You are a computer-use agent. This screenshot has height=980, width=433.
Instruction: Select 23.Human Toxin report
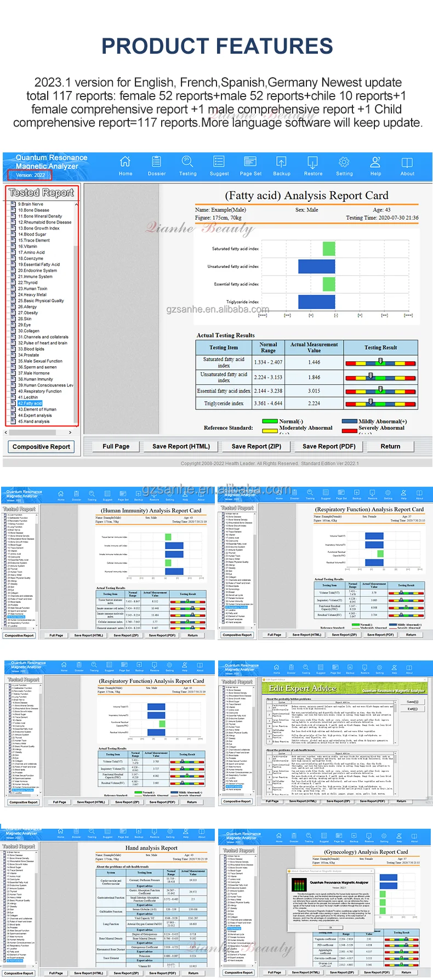click(x=32, y=288)
